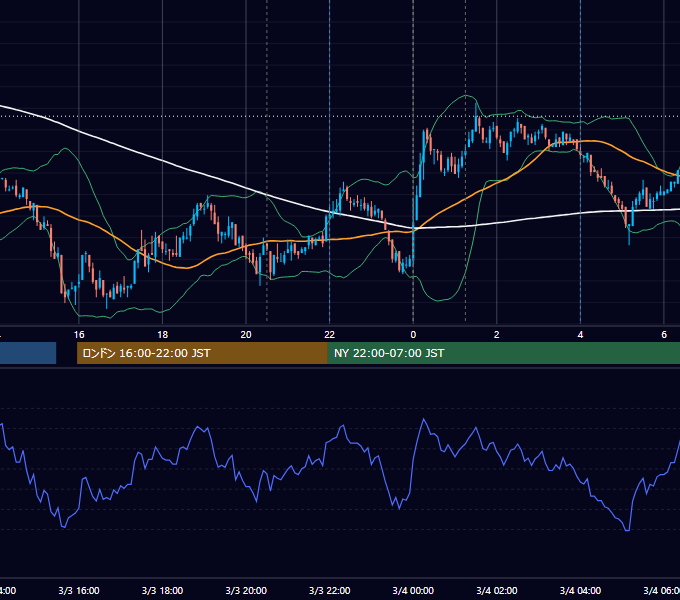This screenshot has height=600, width=680.
Task: Click the 18 hour label on price chart axis
Action: (162, 335)
